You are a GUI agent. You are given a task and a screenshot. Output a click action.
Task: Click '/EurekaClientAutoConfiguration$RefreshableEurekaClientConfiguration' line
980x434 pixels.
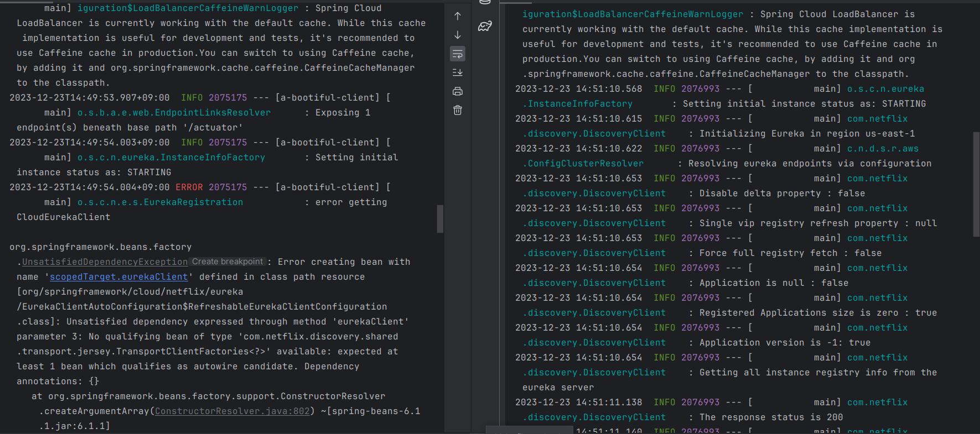(x=202, y=307)
